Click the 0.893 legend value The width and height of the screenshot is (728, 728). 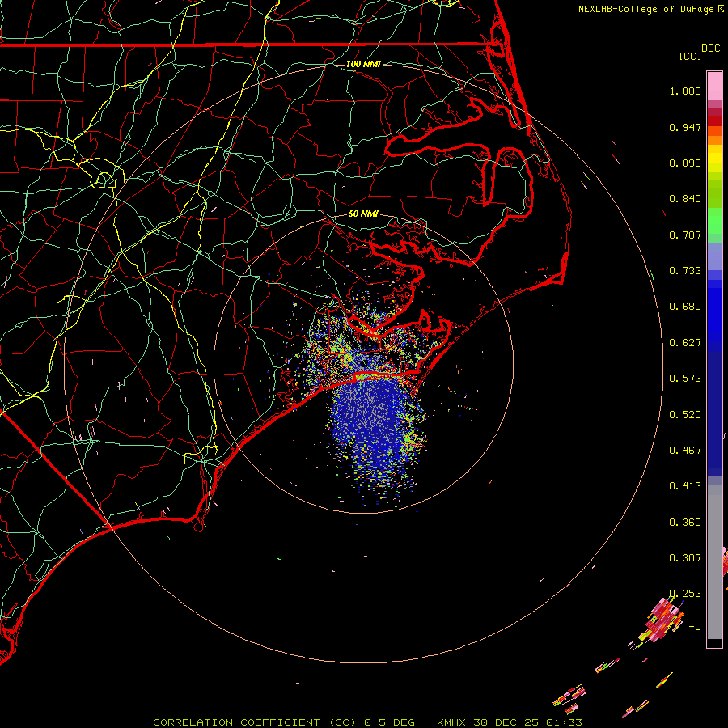(685, 163)
